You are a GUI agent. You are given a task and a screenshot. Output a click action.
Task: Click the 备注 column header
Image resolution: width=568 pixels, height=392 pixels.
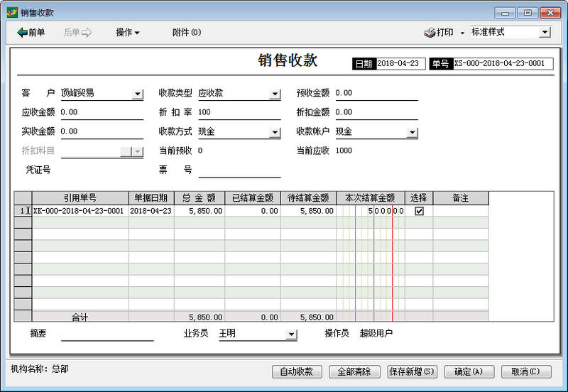click(x=461, y=198)
